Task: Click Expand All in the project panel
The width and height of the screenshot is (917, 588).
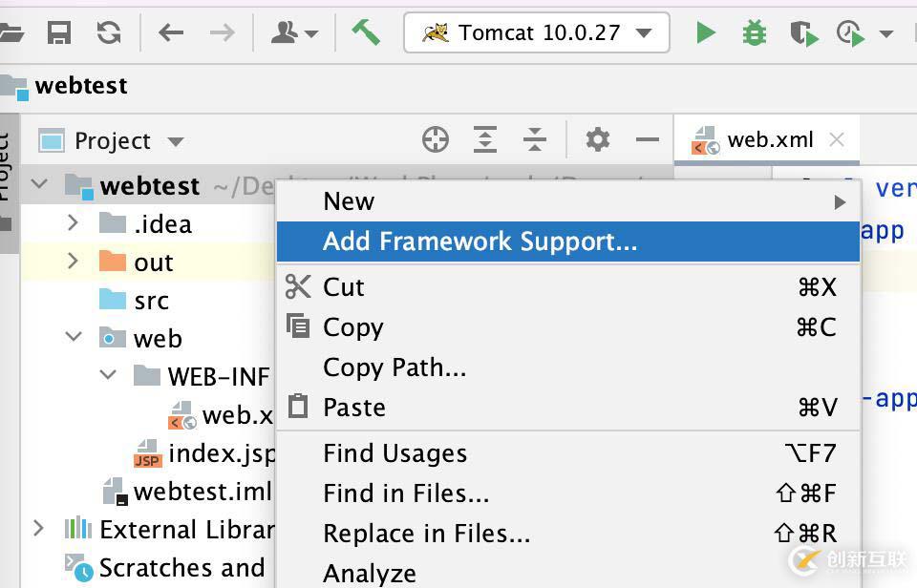Action: [485, 139]
